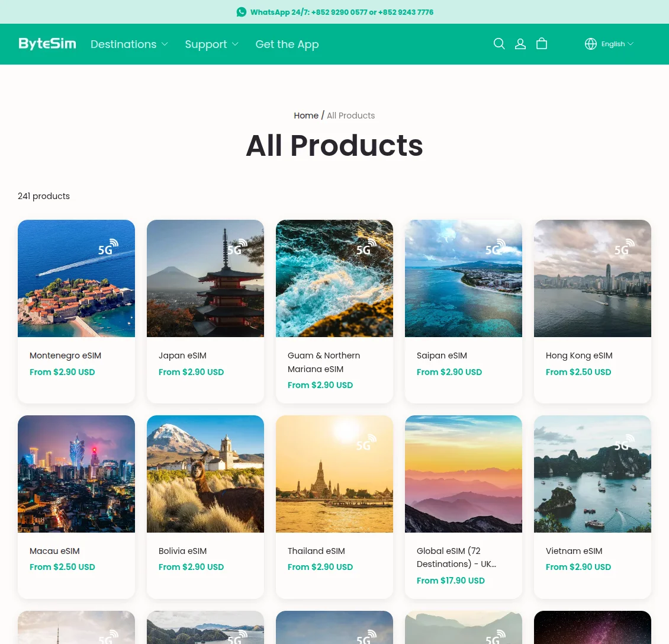The image size is (669, 644).
Task: Open the search magnifier icon
Action: point(498,44)
